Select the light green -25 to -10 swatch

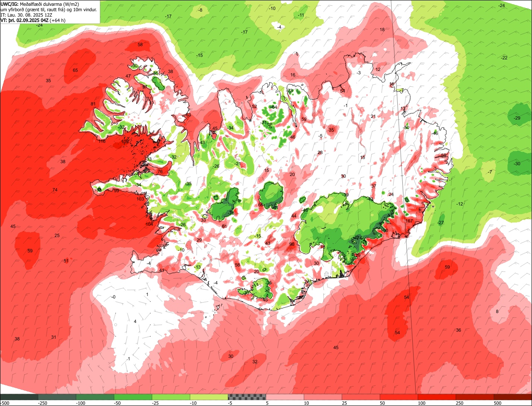171,396
